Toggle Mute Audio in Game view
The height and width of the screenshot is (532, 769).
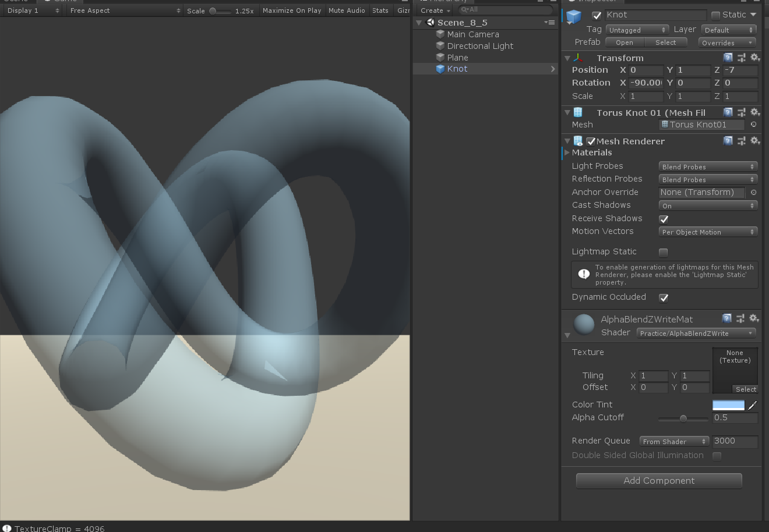(x=347, y=10)
